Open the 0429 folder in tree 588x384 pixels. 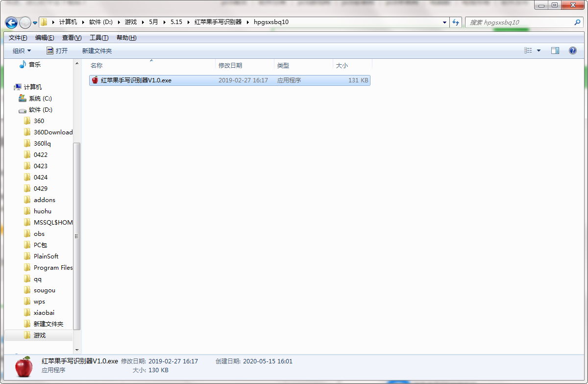pos(41,188)
